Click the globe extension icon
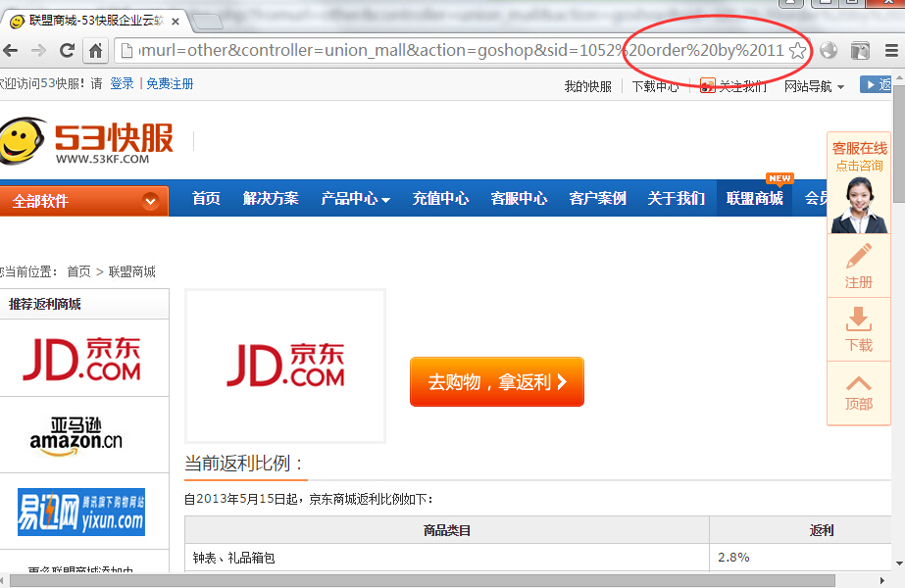Image resolution: width=905 pixels, height=588 pixels. (x=829, y=51)
